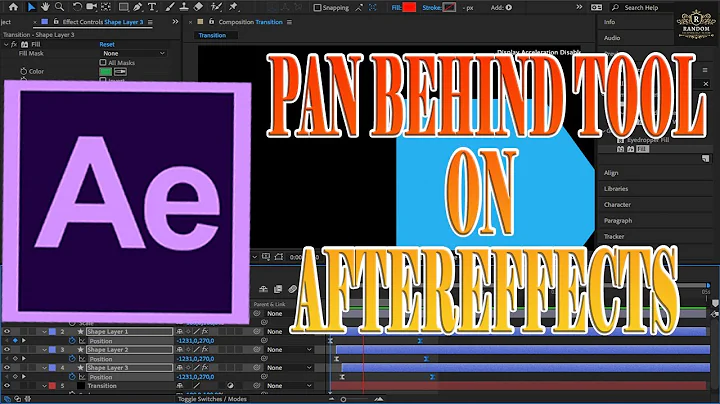The image size is (720, 404).
Task: Collapse Shape Layer 3 properties
Action: pos(45,368)
